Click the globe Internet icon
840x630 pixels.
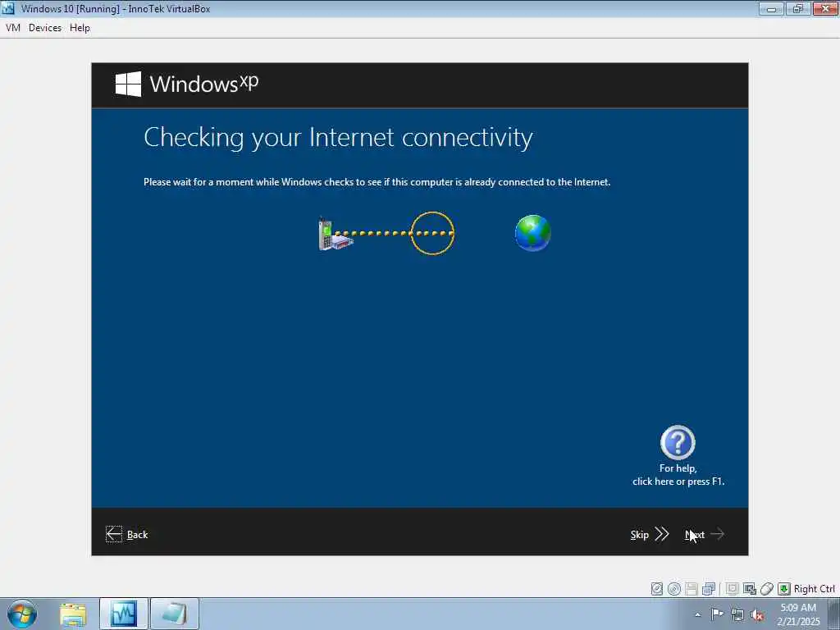coord(533,233)
